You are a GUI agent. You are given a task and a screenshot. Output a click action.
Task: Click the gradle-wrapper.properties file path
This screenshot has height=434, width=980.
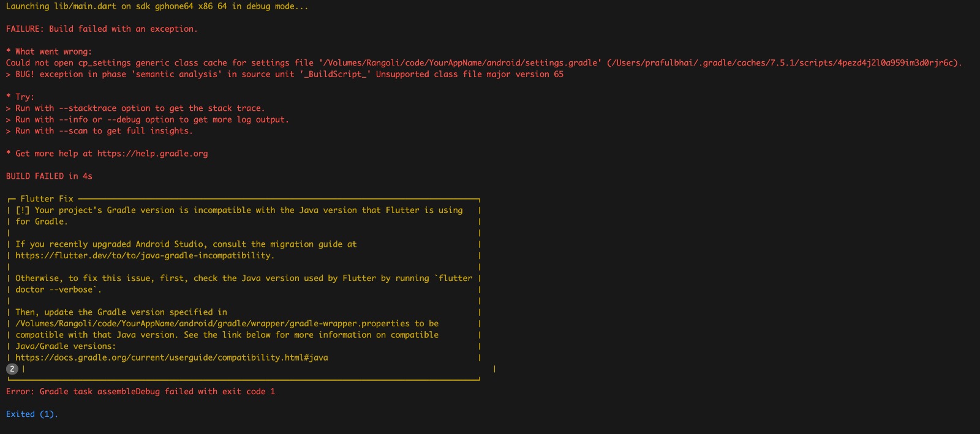213,323
